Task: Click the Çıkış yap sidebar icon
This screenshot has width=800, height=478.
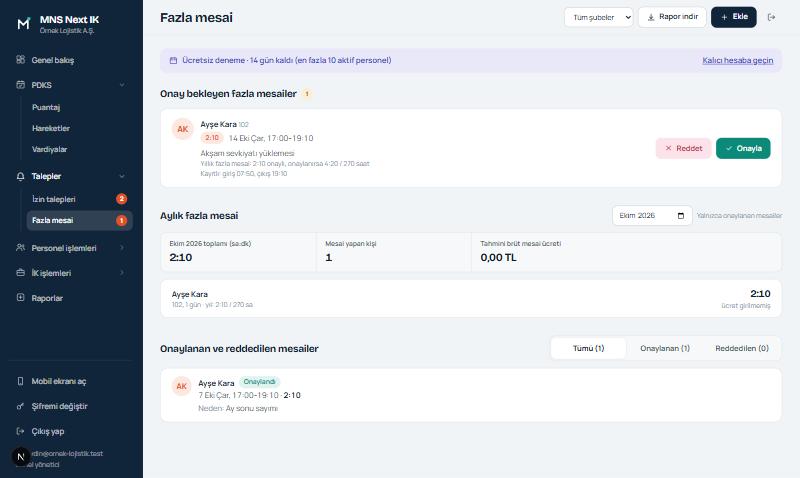Action: (20, 431)
